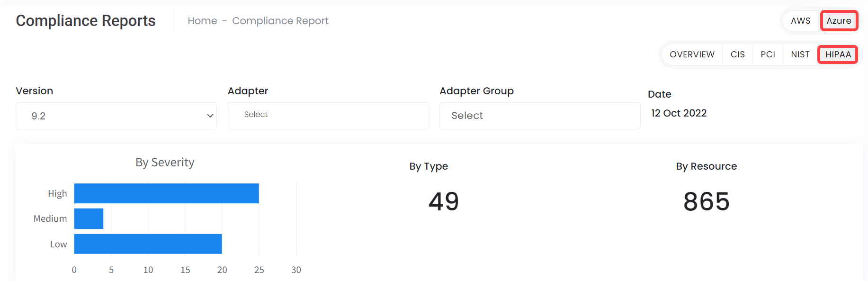Open the Adapter select dropdown
The width and height of the screenshot is (868, 281).
click(x=328, y=116)
